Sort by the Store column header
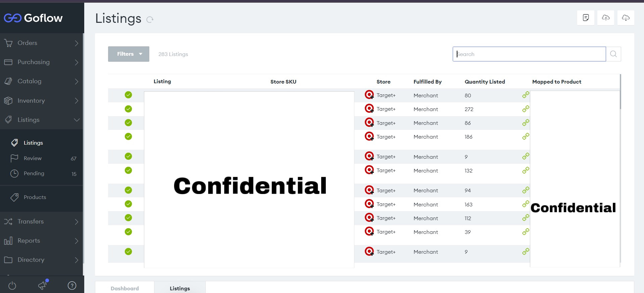 click(383, 82)
